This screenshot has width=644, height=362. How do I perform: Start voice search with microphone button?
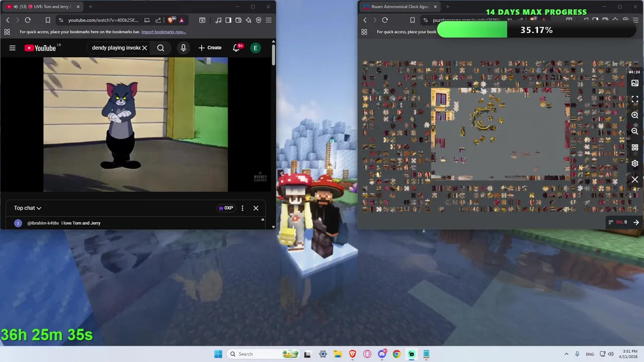click(x=183, y=48)
